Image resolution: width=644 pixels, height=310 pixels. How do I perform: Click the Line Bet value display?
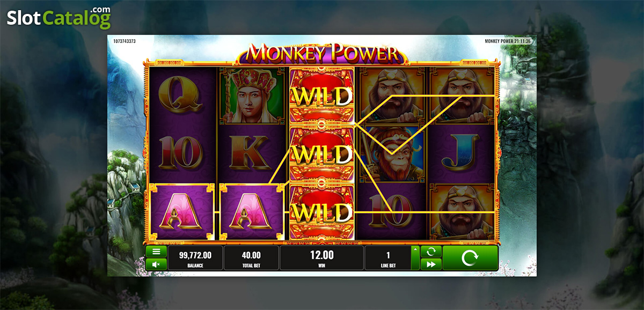tap(388, 258)
